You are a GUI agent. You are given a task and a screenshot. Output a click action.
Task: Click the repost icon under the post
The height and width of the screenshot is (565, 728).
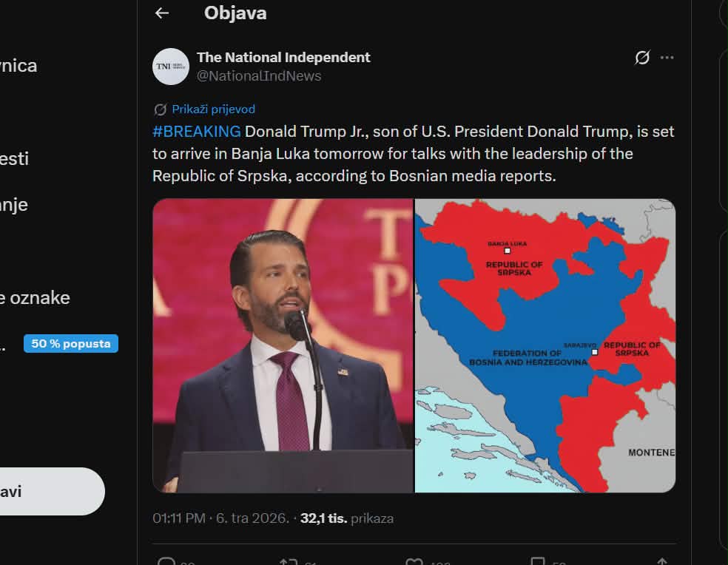click(289, 562)
